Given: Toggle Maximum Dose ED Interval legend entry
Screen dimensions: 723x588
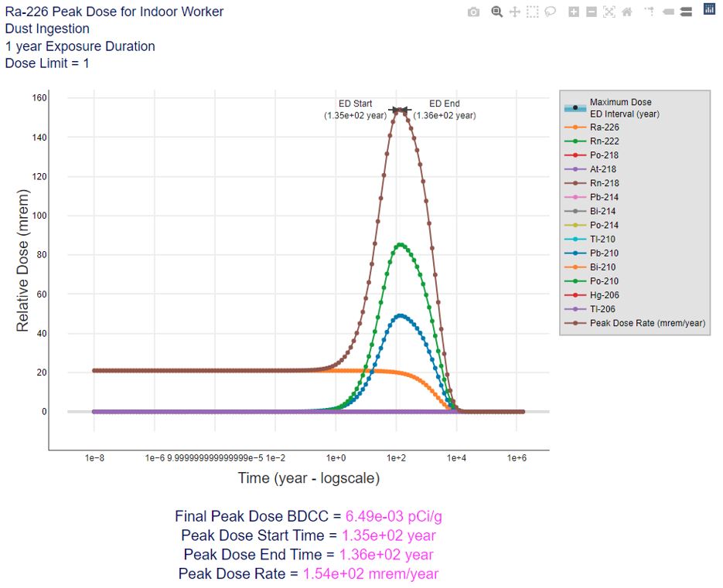Looking at the screenshot, I should pyautogui.click(x=619, y=107).
